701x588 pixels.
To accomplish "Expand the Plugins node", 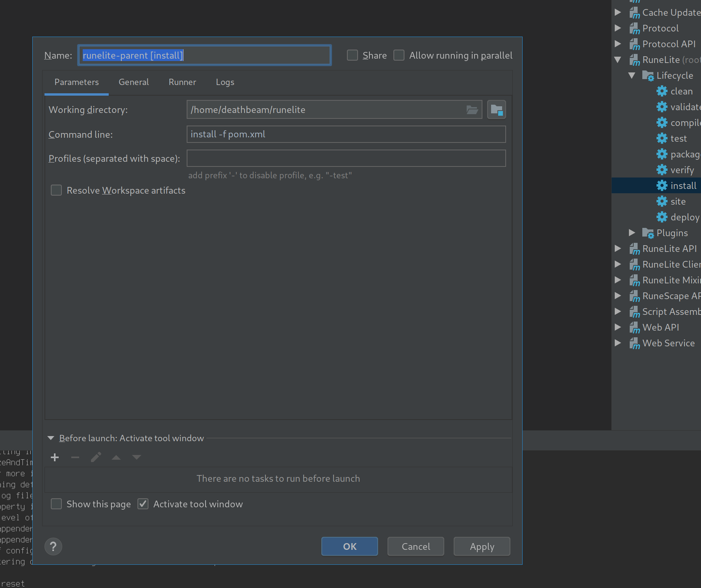I will (x=632, y=233).
